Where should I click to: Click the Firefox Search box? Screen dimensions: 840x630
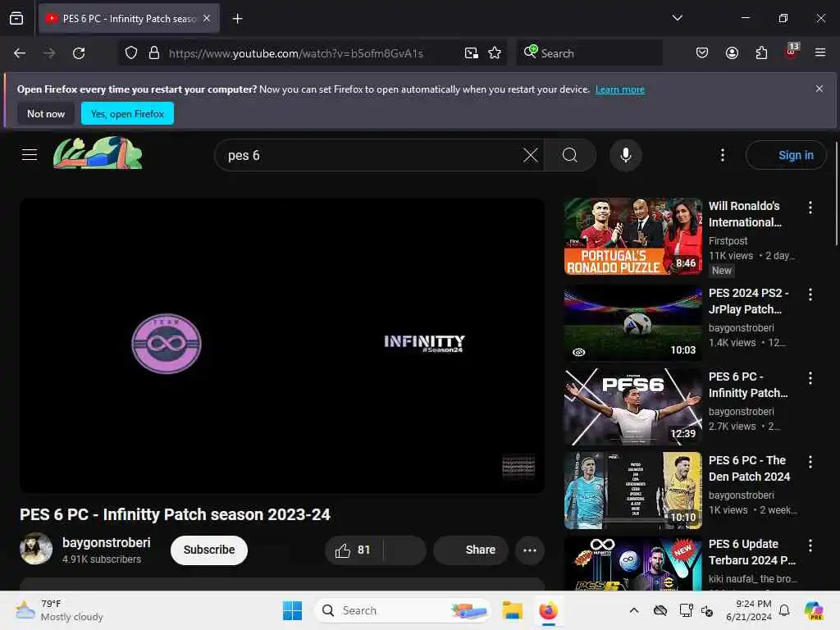[x=589, y=53]
